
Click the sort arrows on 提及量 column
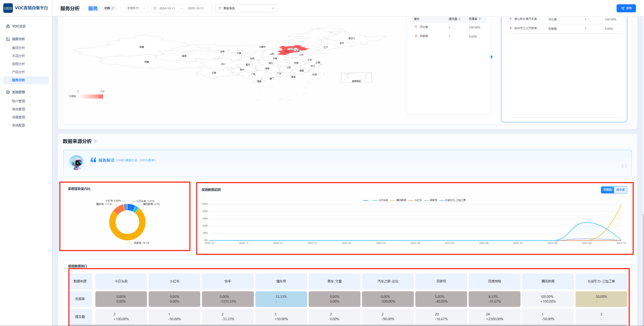click(460, 19)
